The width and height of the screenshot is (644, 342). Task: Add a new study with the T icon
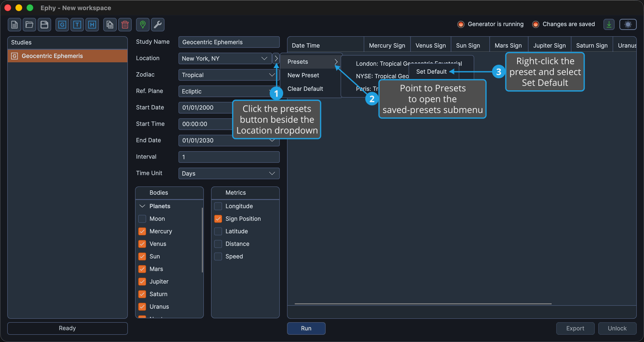(77, 25)
